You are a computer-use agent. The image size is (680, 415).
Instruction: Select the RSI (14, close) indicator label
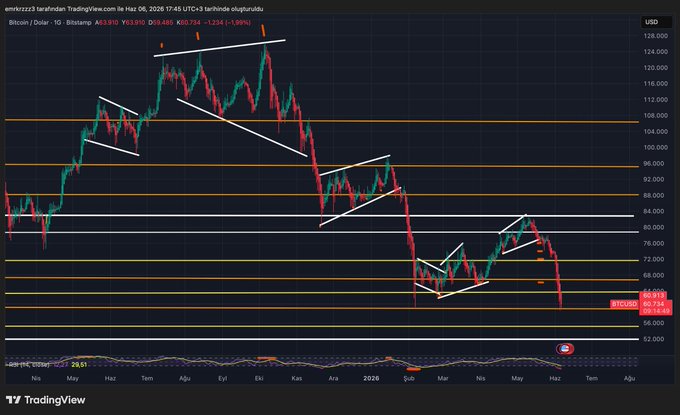29,365
